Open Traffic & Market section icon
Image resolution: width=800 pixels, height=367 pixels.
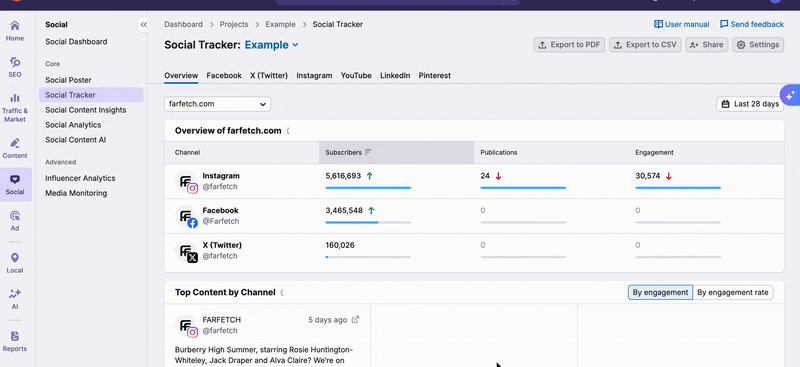coord(15,98)
